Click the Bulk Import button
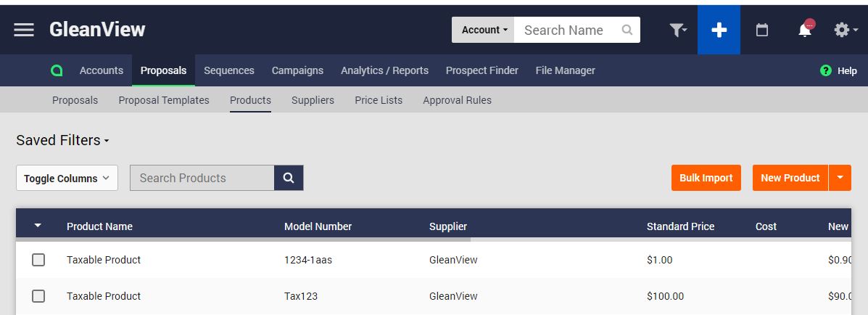This screenshot has width=868, height=315. (706, 178)
